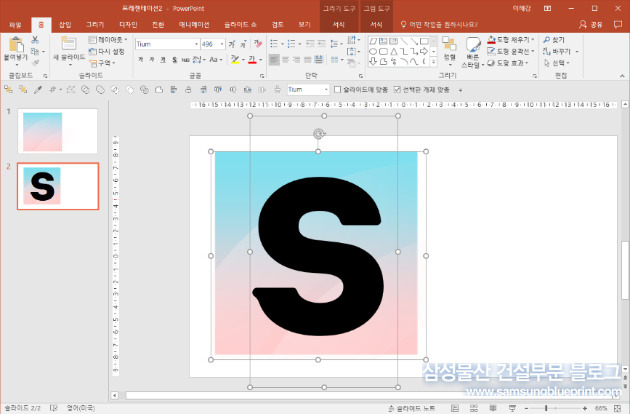Toggle Text Shadow (S) formatting

pyautogui.click(x=174, y=59)
